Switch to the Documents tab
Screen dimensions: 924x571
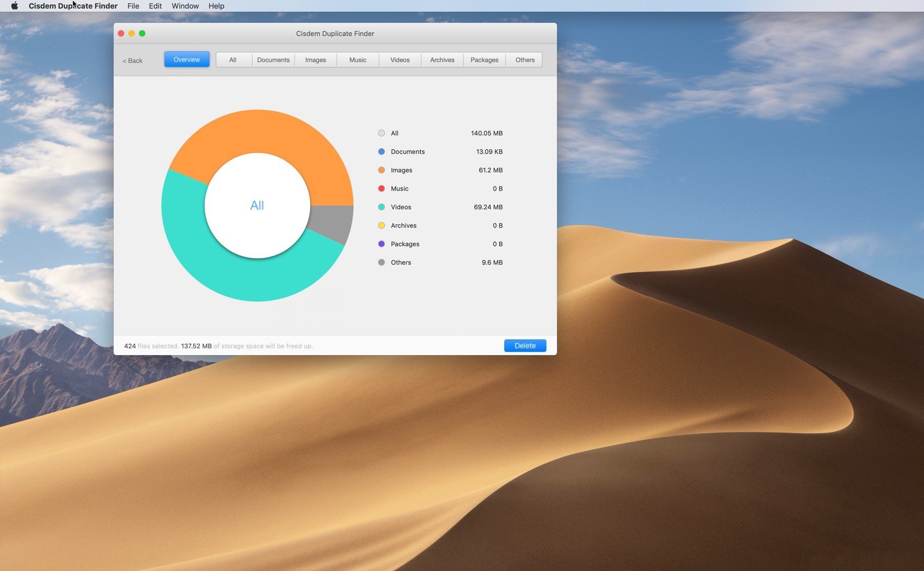pyautogui.click(x=274, y=60)
